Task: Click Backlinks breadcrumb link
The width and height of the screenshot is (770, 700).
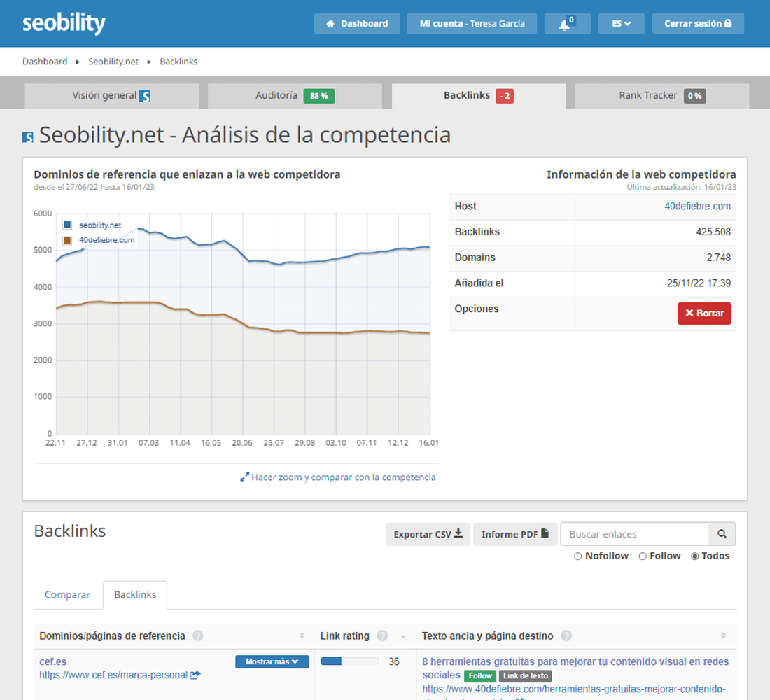Action: 178,62
